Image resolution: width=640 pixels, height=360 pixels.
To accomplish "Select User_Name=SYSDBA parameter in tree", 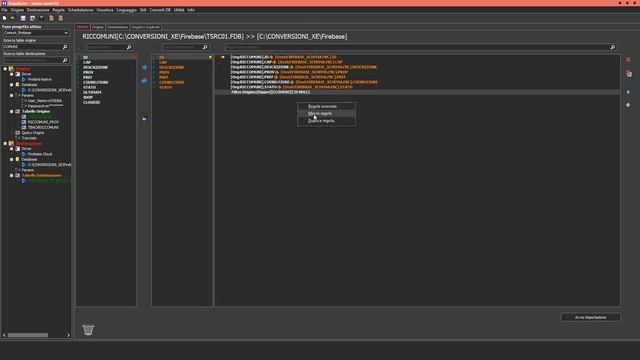I will pyautogui.click(x=45, y=101).
